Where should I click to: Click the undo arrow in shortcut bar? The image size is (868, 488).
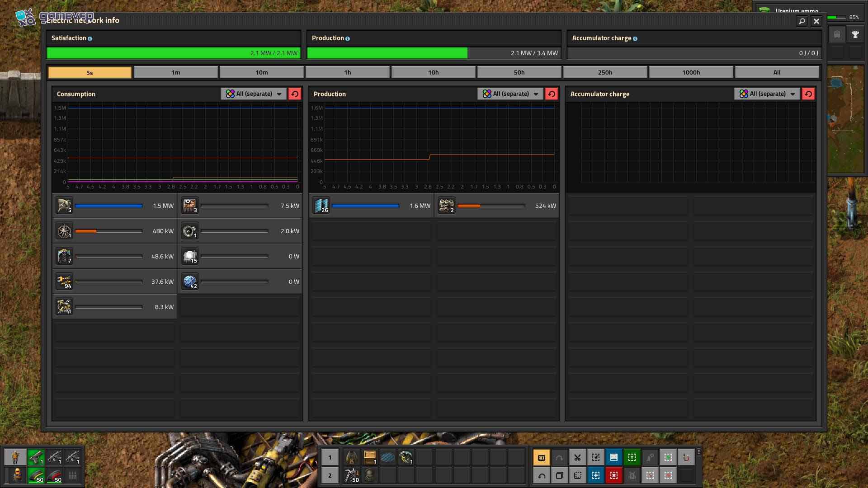coord(541,475)
